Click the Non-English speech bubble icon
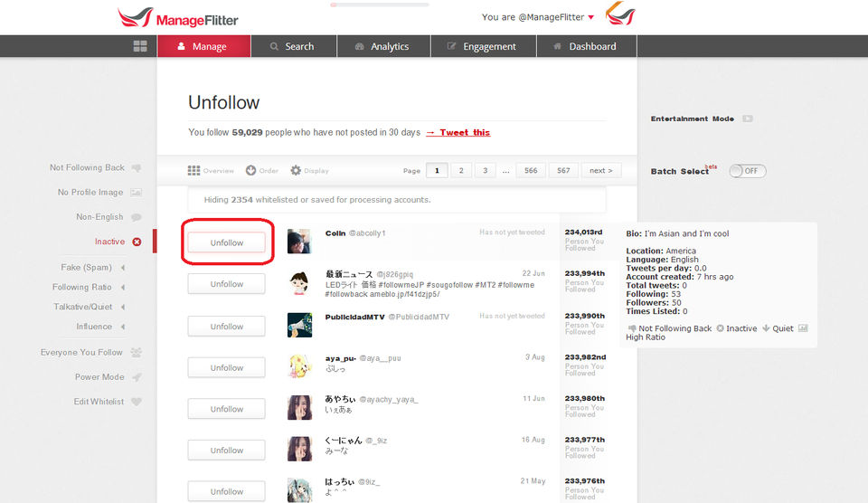 137,217
